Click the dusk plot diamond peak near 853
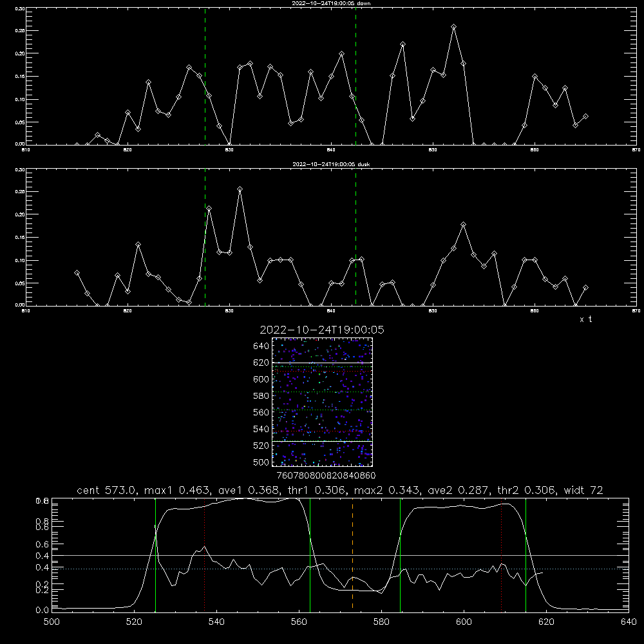 click(463, 225)
